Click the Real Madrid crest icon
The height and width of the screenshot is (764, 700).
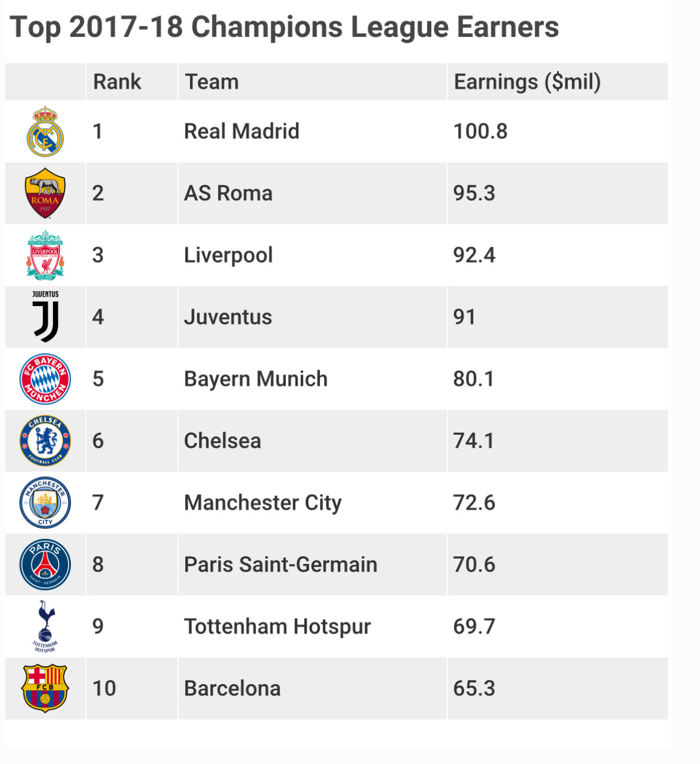[45, 132]
